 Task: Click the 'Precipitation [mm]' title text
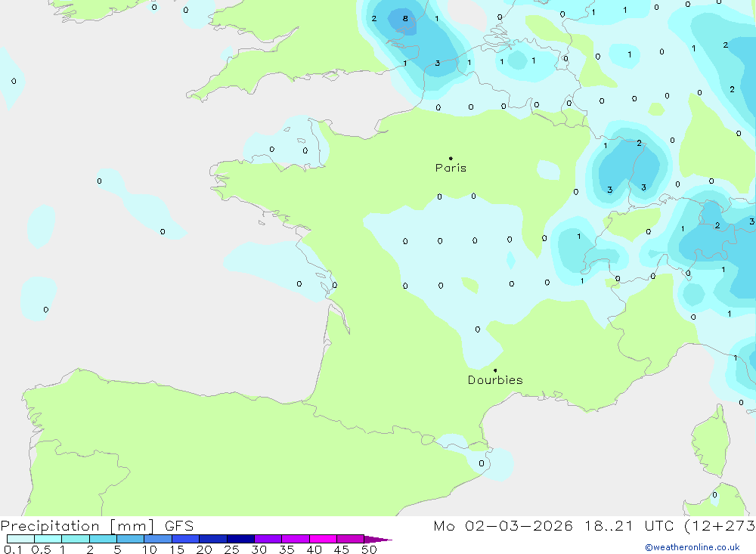click(x=77, y=525)
